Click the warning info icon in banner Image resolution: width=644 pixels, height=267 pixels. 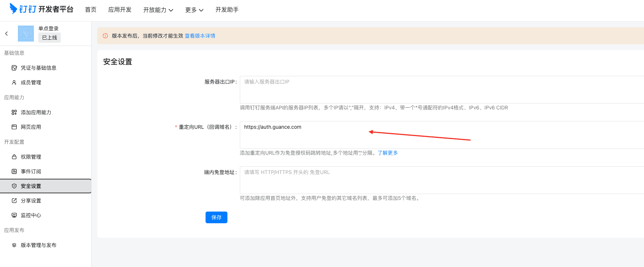105,36
